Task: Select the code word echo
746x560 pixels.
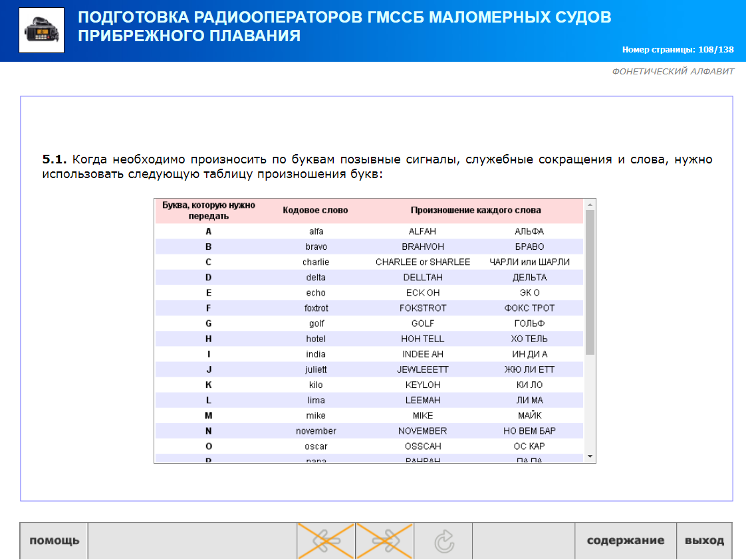Action: point(316,293)
